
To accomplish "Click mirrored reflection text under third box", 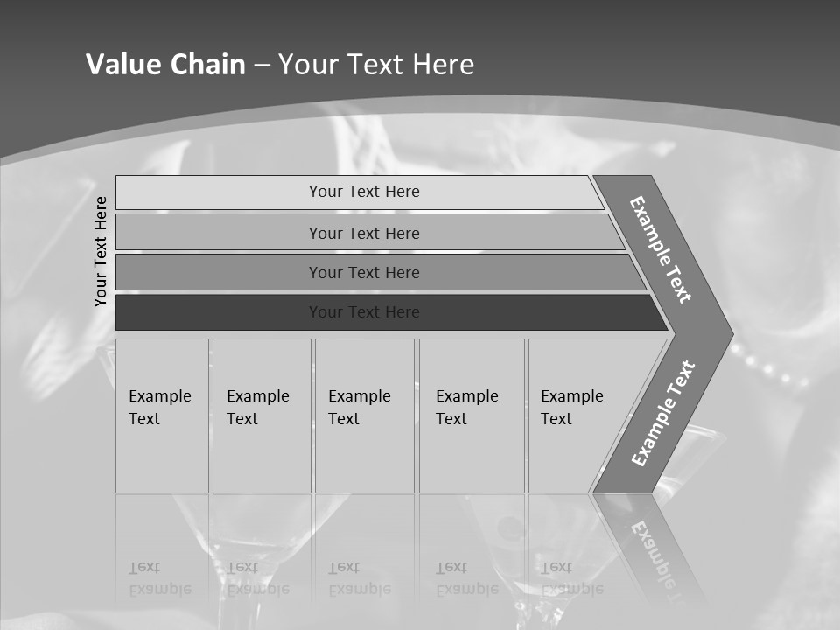I will 360,577.
